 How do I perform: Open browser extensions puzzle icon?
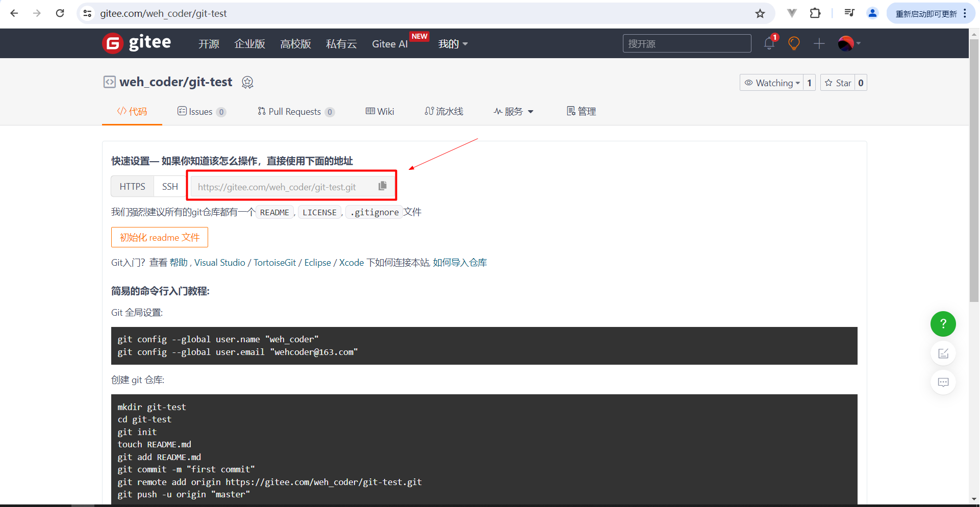point(815,13)
